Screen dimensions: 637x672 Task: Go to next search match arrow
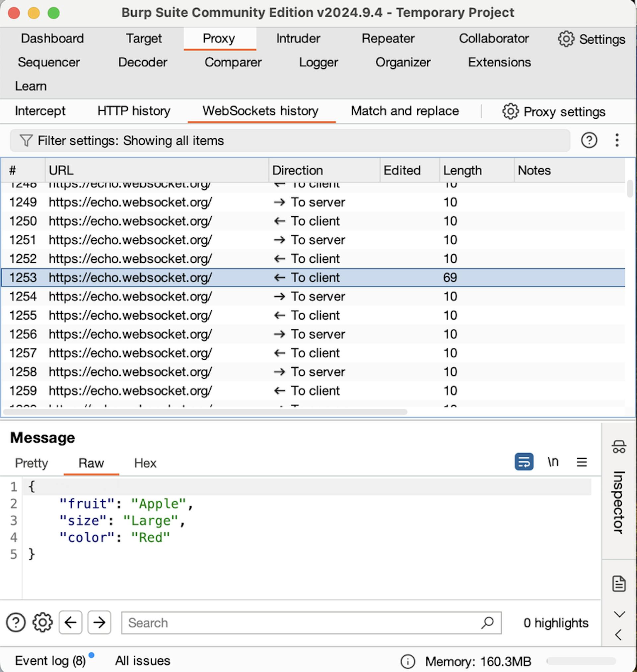pos(100,623)
